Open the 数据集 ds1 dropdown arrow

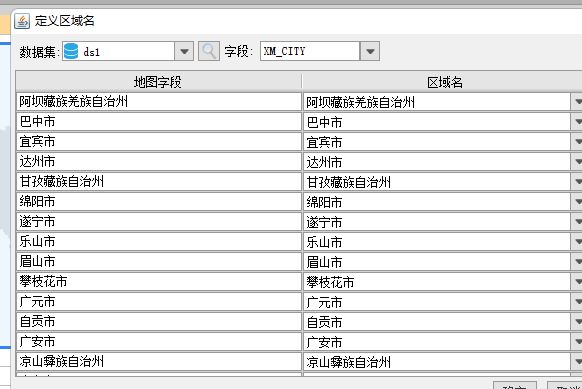pos(184,51)
